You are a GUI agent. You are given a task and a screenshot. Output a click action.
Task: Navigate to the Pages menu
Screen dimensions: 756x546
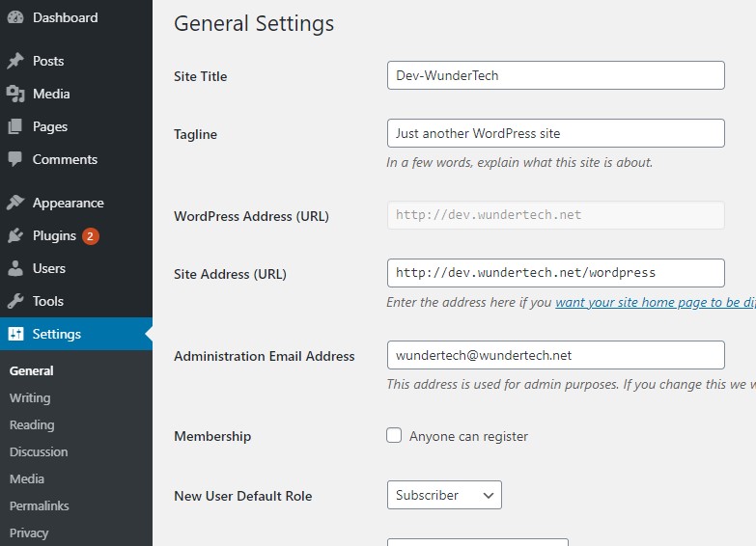coord(50,126)
